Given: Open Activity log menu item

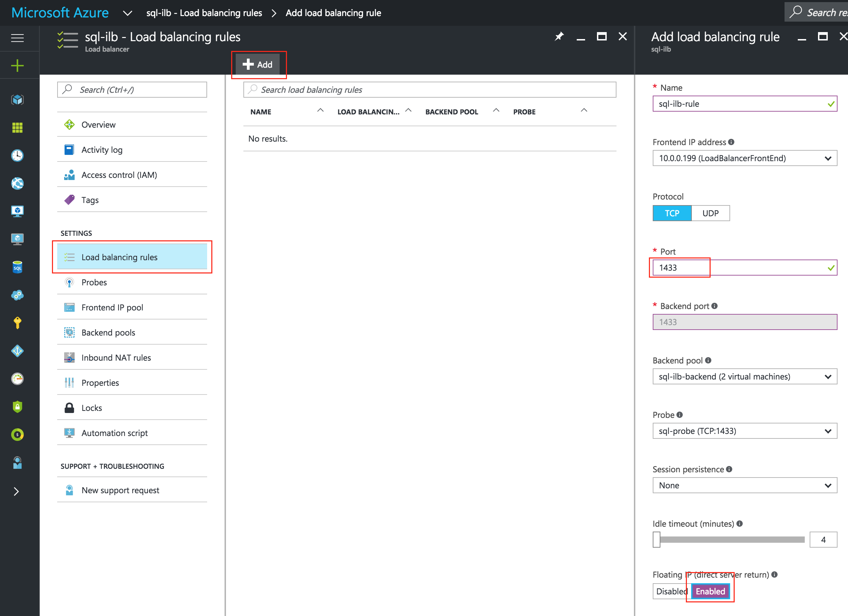Looking at the screenshot, I should tap(132, 150).
